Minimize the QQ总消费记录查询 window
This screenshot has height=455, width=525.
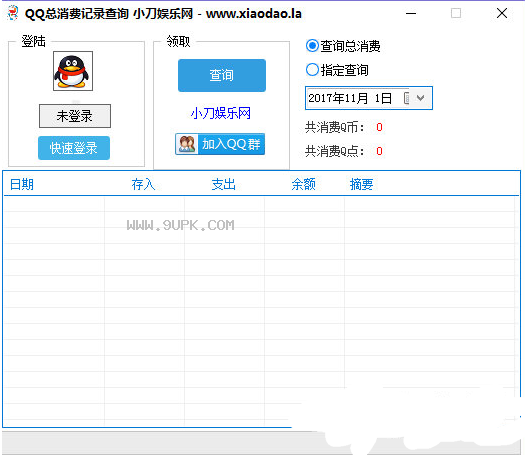coord(411,13)
